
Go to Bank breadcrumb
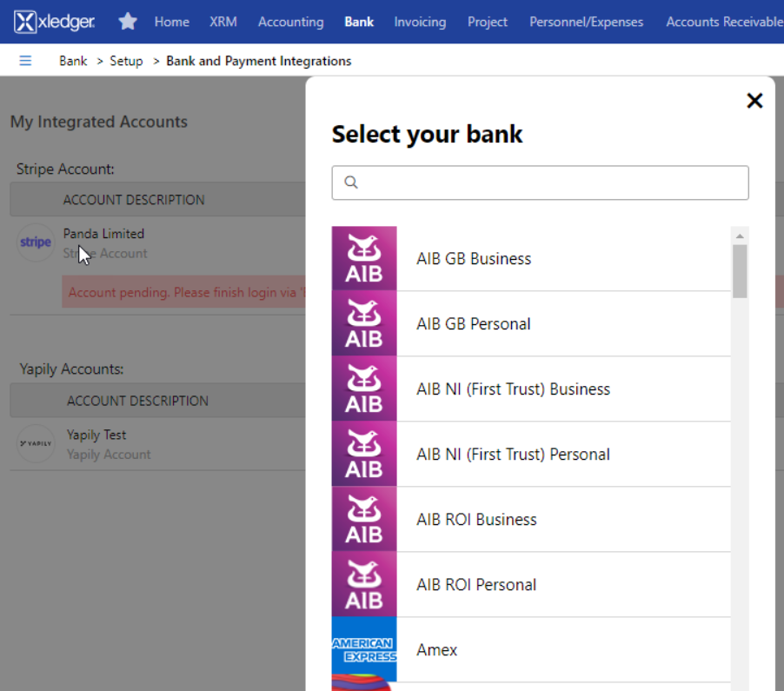pyautogui.click(x=73, y=61)
